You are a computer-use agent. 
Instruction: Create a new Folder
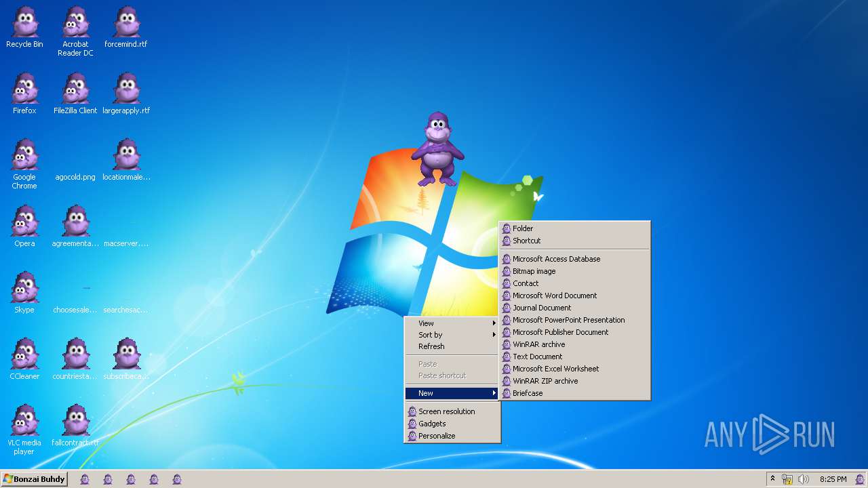574,228
